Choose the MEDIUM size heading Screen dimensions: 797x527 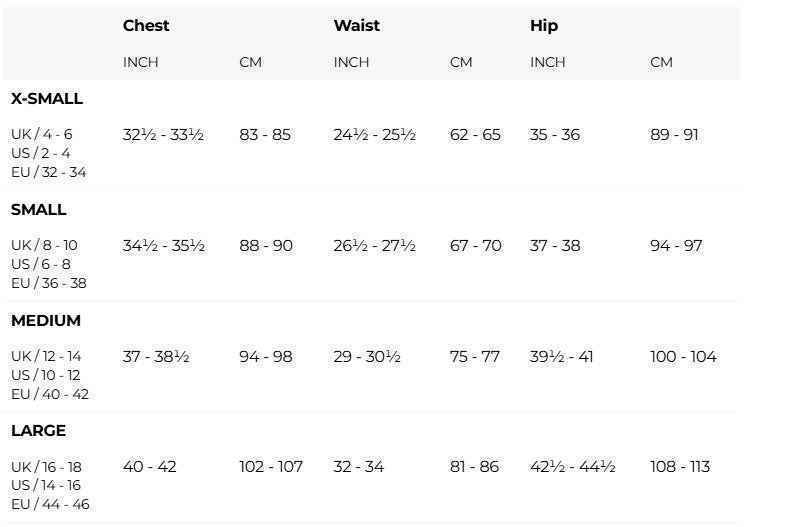click(46, 321)
